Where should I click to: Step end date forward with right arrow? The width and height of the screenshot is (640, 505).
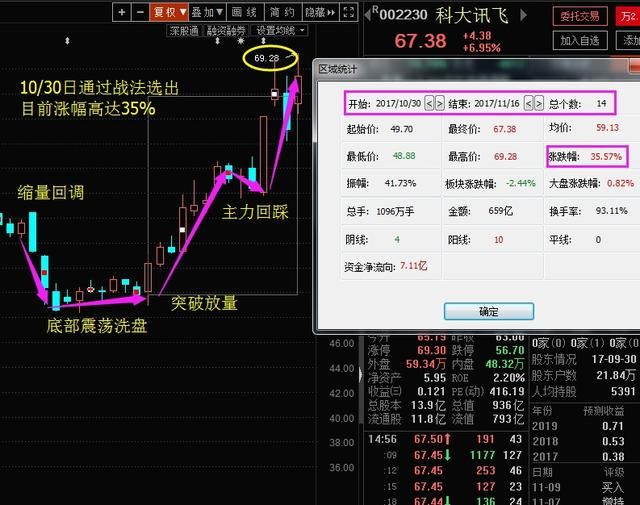[x=539, y=103]
